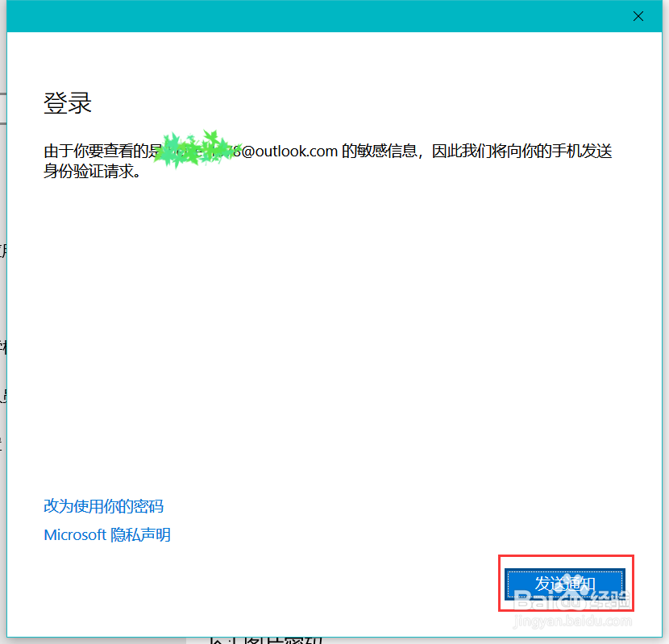The width and height of the screenshot is (669, 644).
Task: Click the highlighted red-outlined action button
Action: (565, 584)
